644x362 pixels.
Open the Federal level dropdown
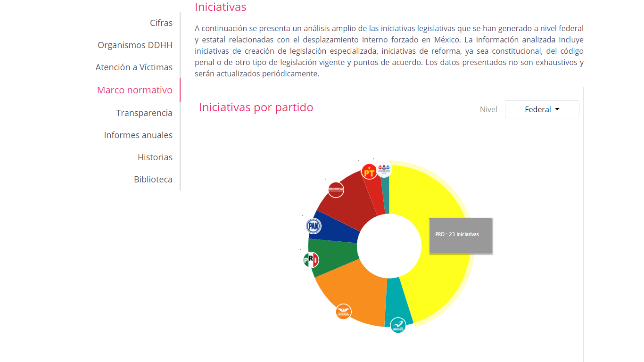tap(542, 109)
